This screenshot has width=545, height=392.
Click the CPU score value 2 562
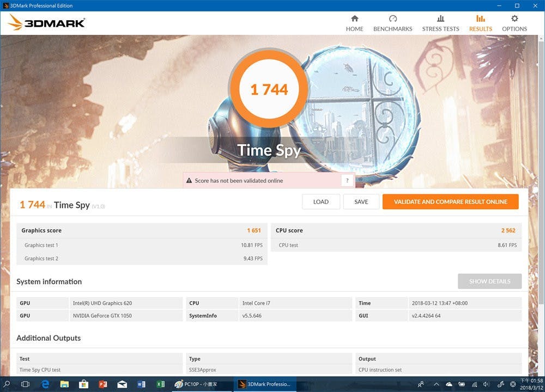pyautogui.click(x=508, y=230)
